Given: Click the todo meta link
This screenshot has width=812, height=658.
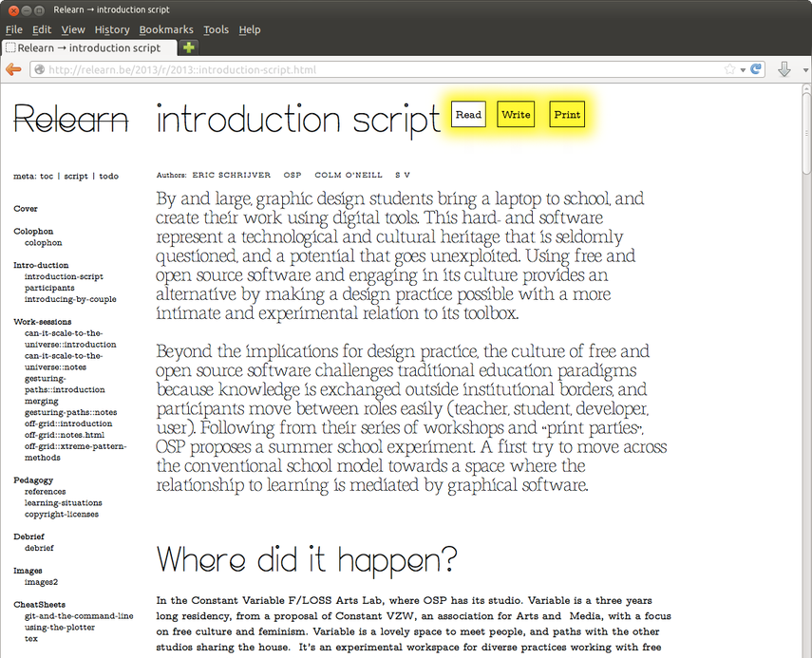Looking at the screenshot, I should [x=108, y=177].
